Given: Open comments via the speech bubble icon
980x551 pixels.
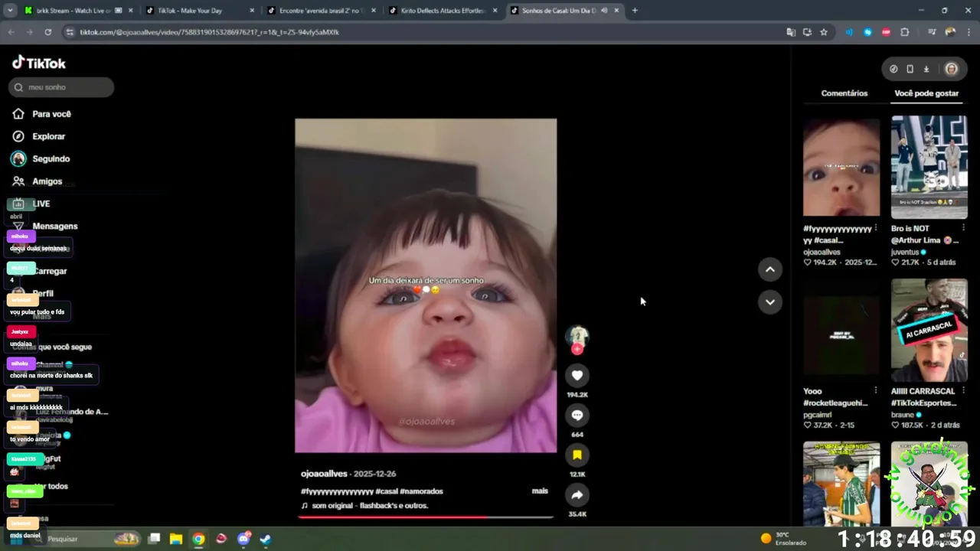Looking at the screenshot, I should [577, 415].
